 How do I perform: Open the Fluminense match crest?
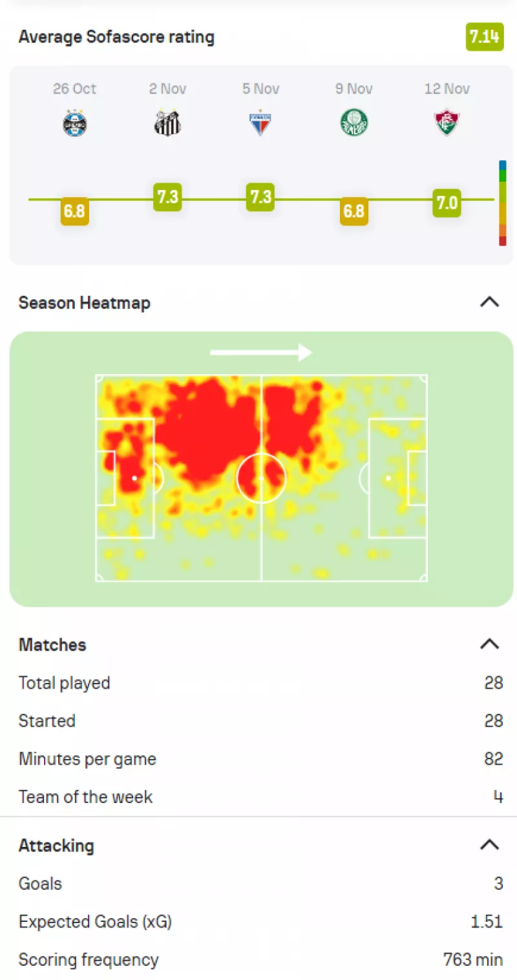447,123
